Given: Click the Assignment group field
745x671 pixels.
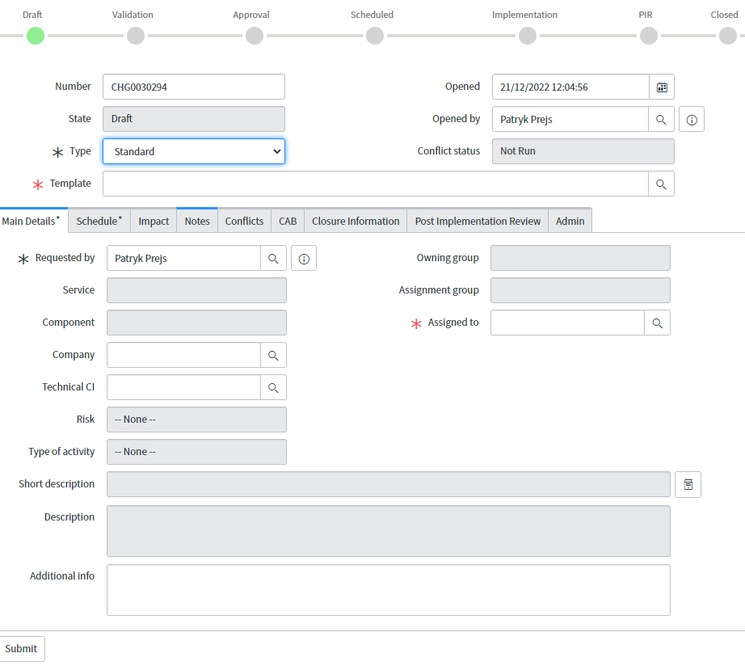Looking at the screenshot, I should pos(581,290).
